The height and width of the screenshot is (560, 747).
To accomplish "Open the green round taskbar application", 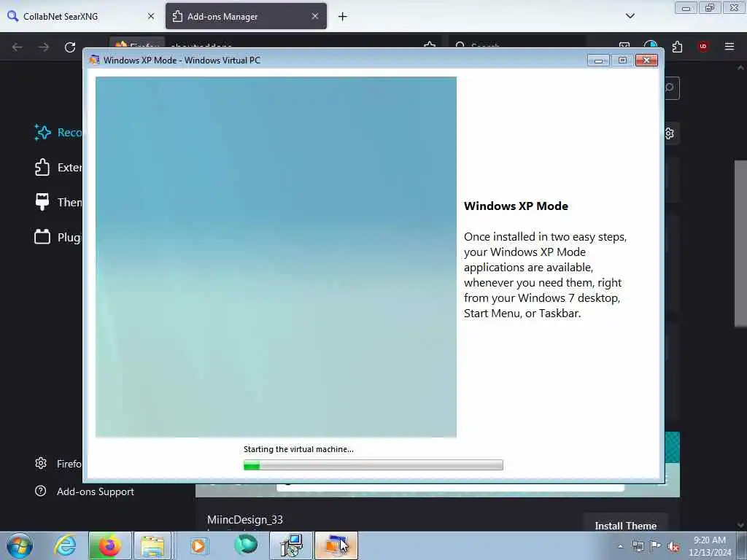I will pos(246,545).
